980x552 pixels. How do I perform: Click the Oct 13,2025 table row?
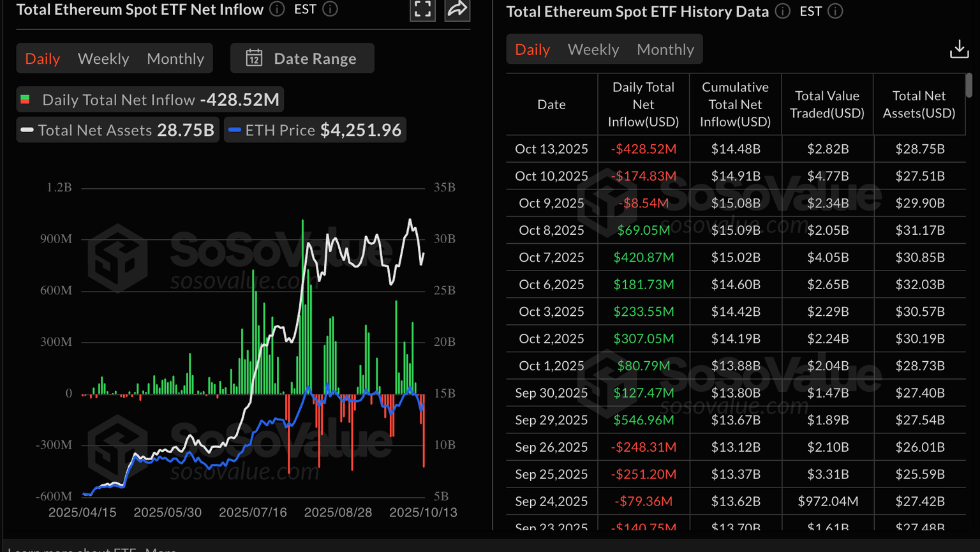736,149
